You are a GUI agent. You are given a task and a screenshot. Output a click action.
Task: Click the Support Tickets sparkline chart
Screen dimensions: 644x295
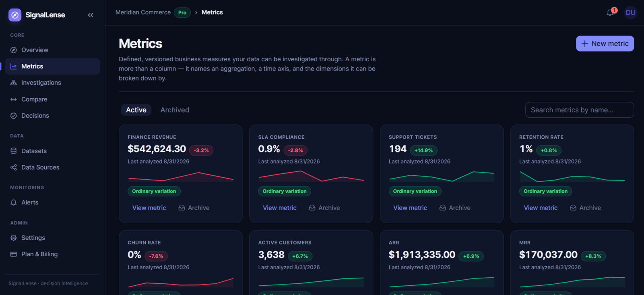442,177
